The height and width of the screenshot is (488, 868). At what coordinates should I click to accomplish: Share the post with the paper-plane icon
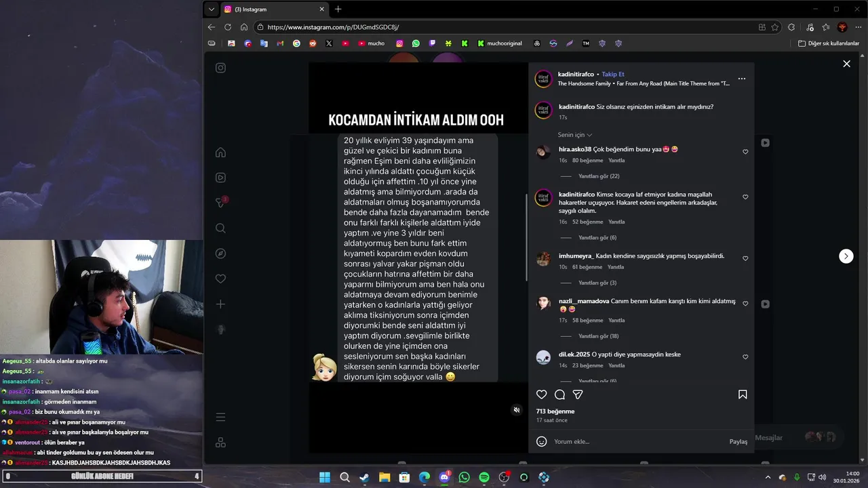(578, 394)
